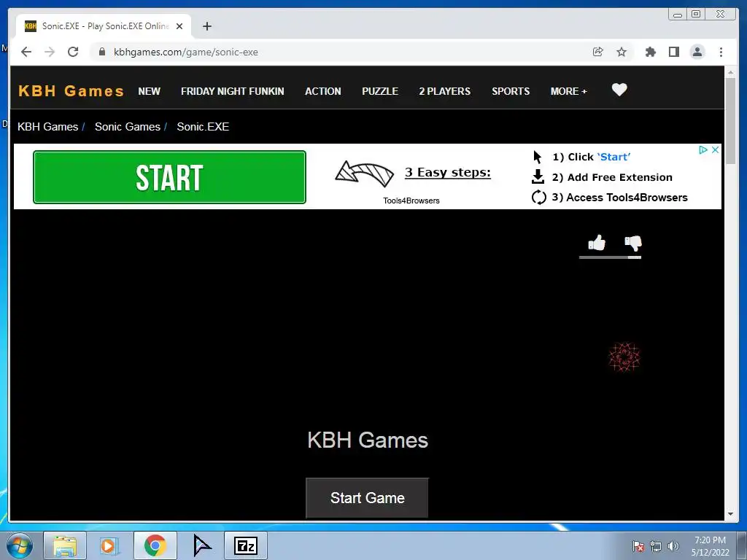Close the ad with the X icon

click(x=715, y=149)
